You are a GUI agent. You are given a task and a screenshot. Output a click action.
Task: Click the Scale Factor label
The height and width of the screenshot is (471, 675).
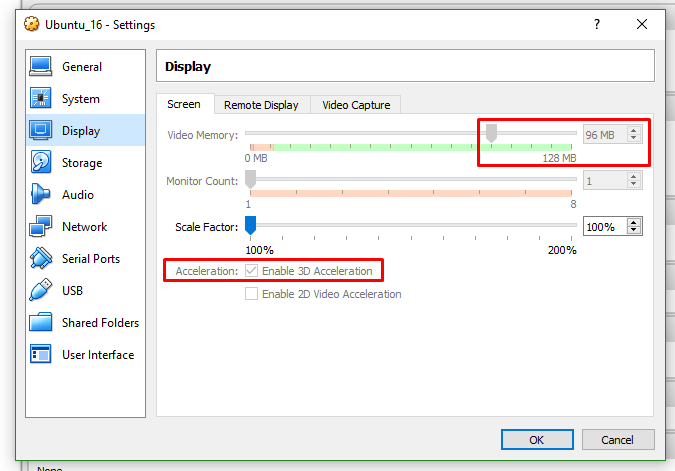pos(206,227)
